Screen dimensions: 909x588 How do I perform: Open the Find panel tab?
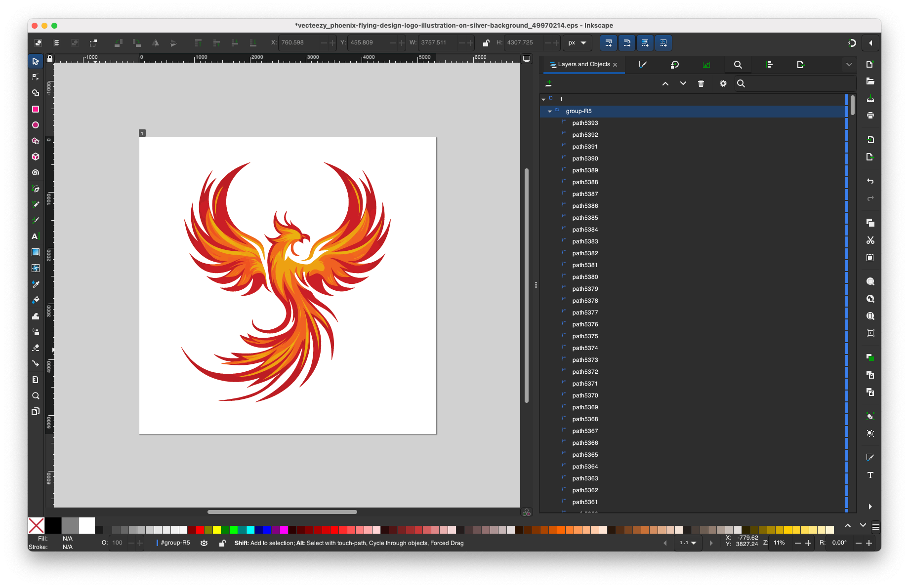[x=738, y=64]
